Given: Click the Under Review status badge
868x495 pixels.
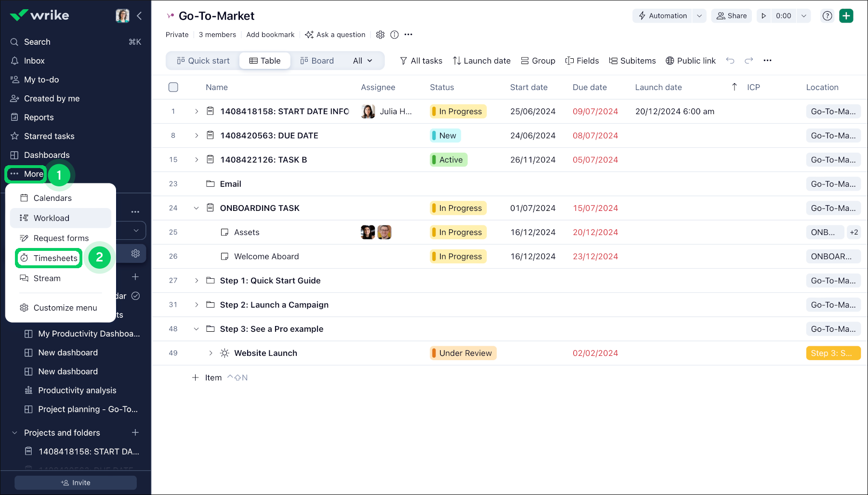Looking at the screenshot, I should [462, 353].
